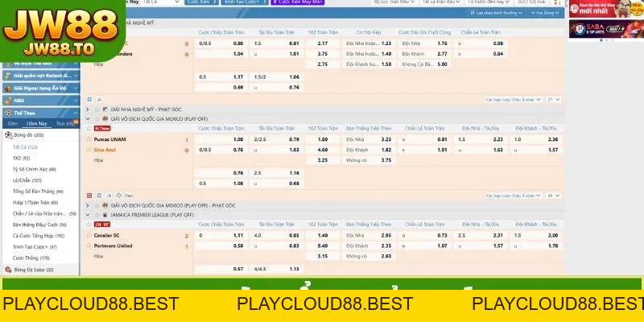The image size is (644, 322).
Task: Click the Bóng Đá Saba icon
Action: [x=8, y=270]
